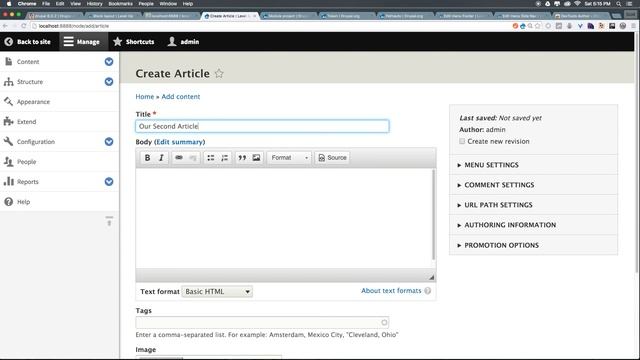Follow the Home breadcrumb link
The width and height of the screenshot is (640, 360).
(x=144, y=97)
